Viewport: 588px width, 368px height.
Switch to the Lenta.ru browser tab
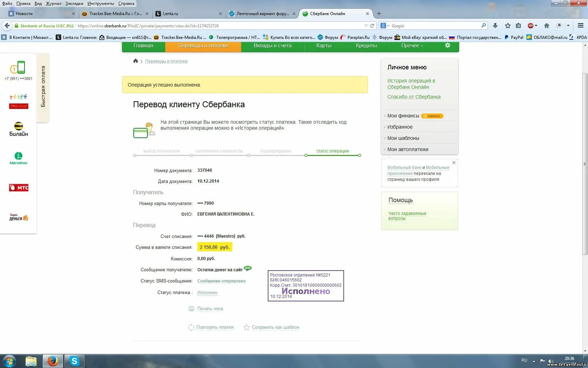click(189, 14)
